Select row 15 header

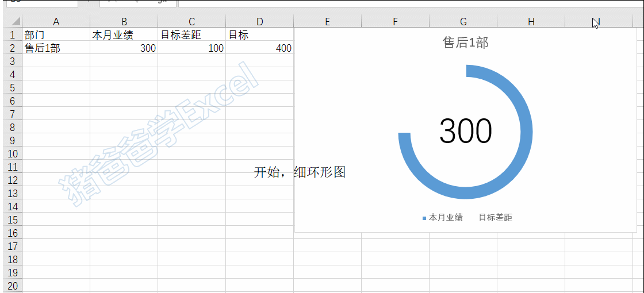pos(12,219)
